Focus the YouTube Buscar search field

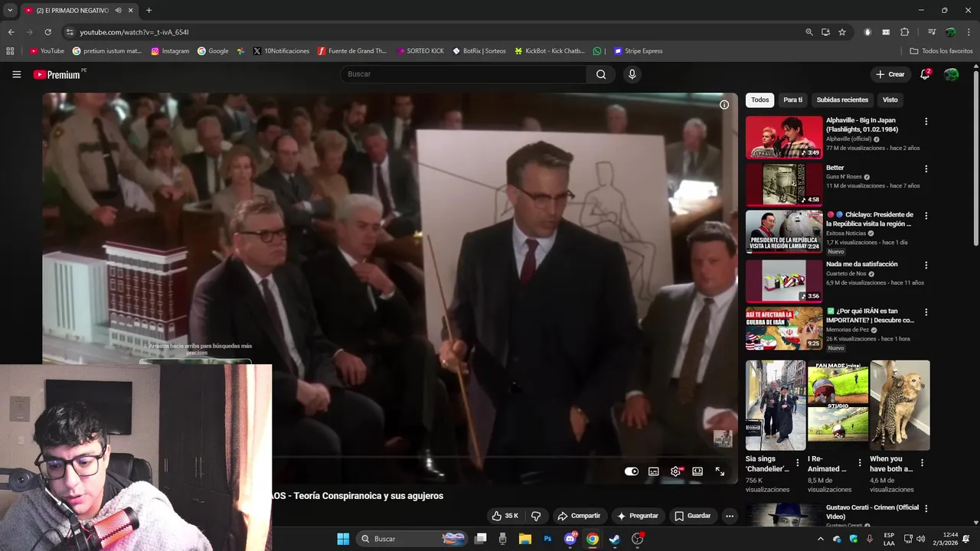click(463, 74)
